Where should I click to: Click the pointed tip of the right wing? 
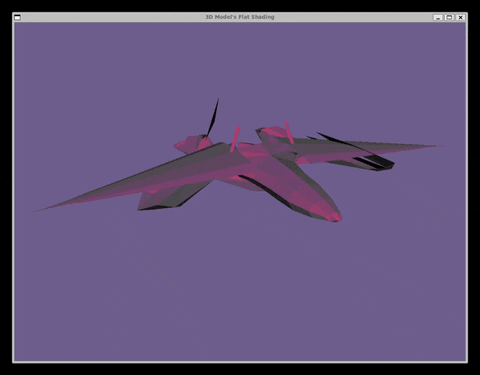point(437,146)
